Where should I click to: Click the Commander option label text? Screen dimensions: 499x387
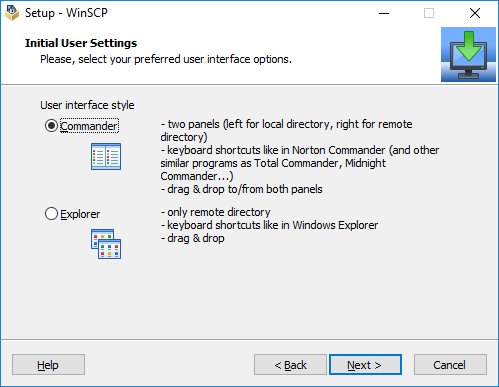pyautogui.click(x=89, y=126)
